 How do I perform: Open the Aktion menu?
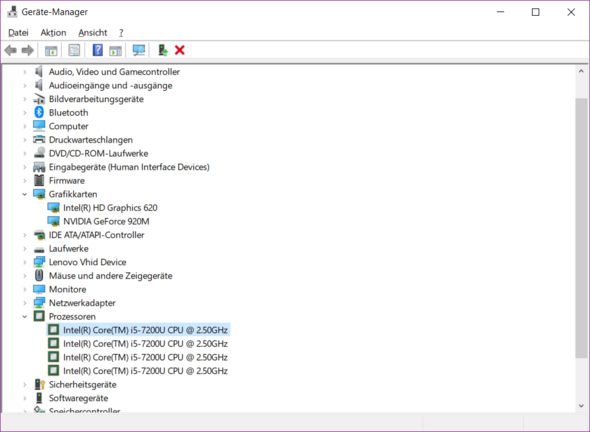[53, 33]
